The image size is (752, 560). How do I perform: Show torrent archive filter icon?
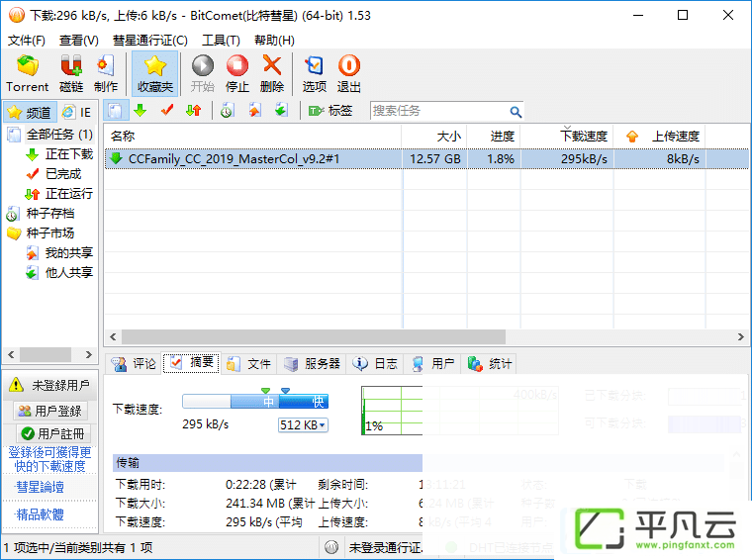coord(228,111)
